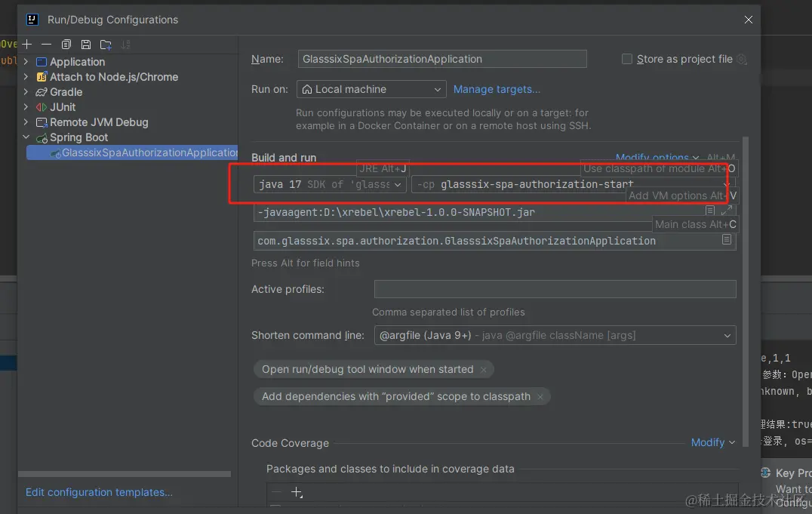Open Edit configuration templates link

(x=99, y=492)
